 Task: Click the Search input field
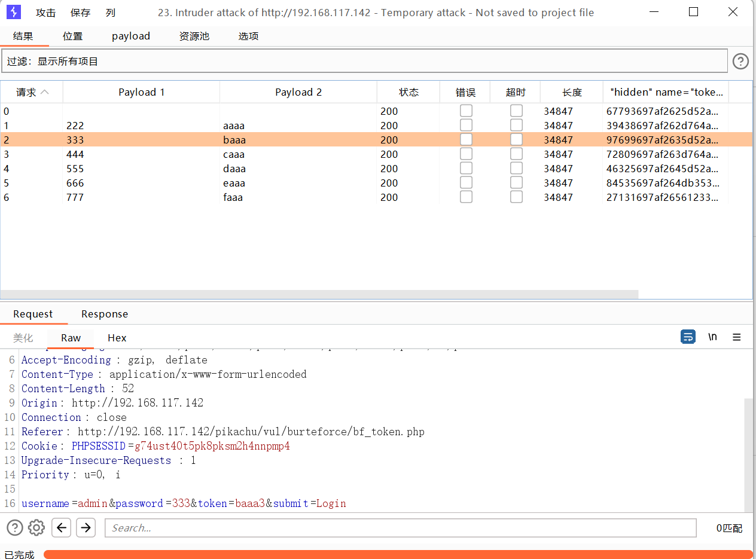point(401,528)
